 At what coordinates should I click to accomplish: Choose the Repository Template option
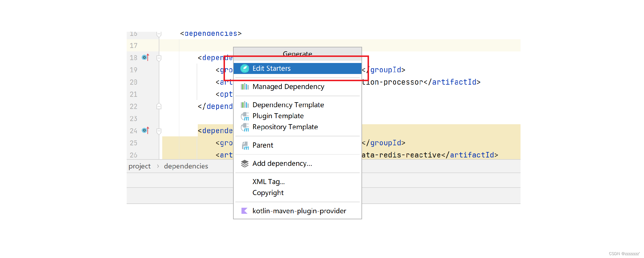click(297, 127)
